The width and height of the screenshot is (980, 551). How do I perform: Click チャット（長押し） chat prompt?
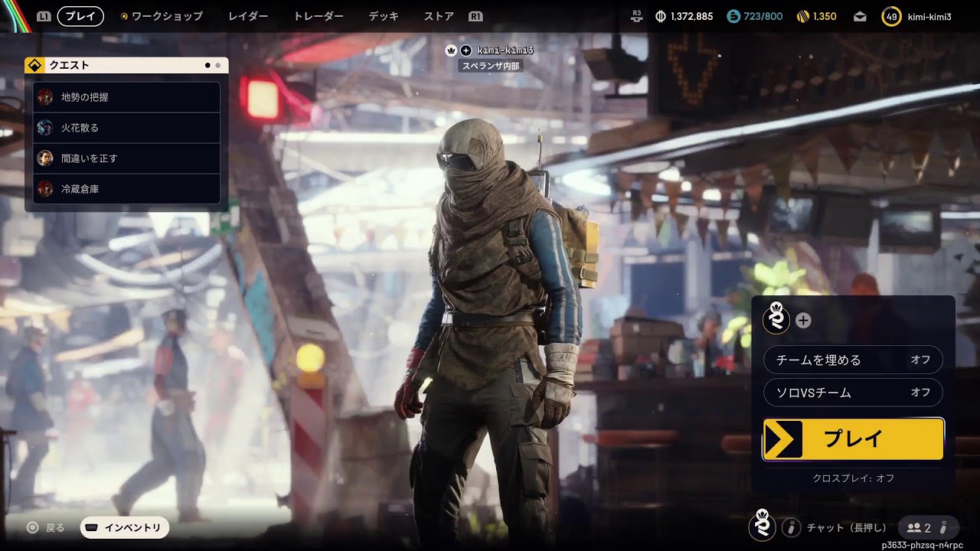pos(847,528)
